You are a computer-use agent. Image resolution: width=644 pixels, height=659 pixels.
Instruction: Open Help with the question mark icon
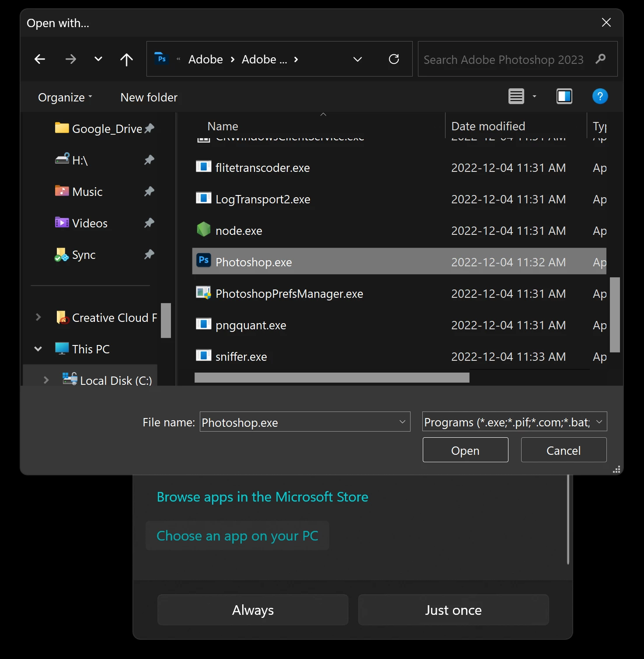tap(600, 96)
